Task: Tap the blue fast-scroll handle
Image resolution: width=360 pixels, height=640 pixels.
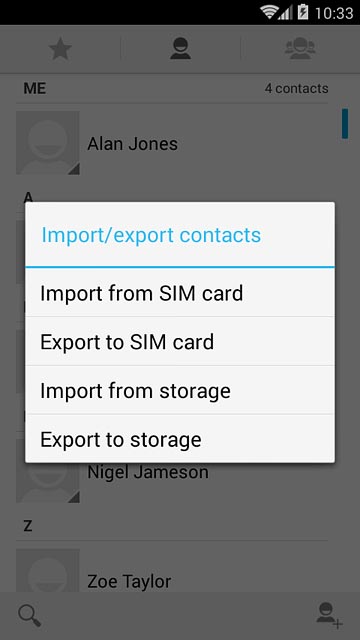Action: point(345,124)
